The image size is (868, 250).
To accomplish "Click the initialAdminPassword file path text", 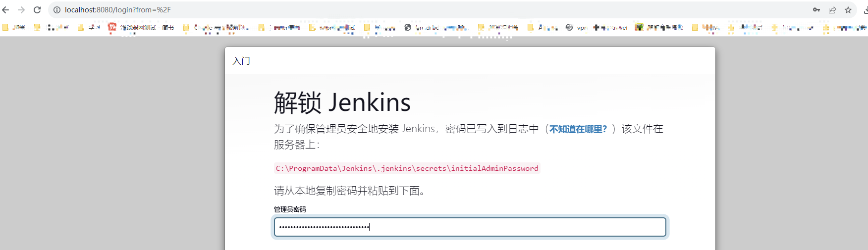I will pos(407,168).
